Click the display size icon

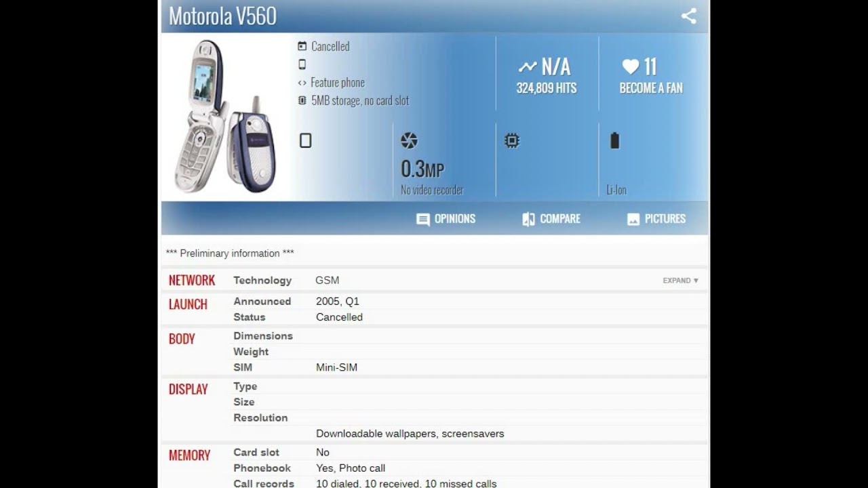point(305,140)
